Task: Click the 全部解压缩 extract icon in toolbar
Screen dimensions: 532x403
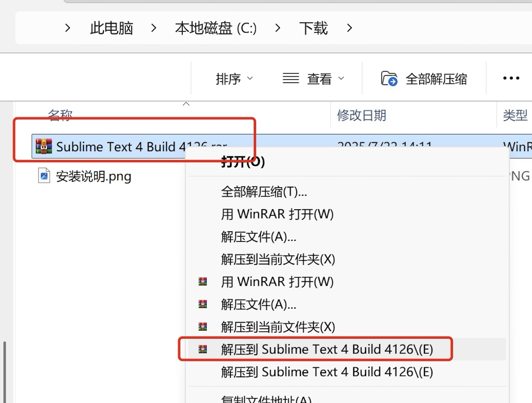Action: point(389,78)
